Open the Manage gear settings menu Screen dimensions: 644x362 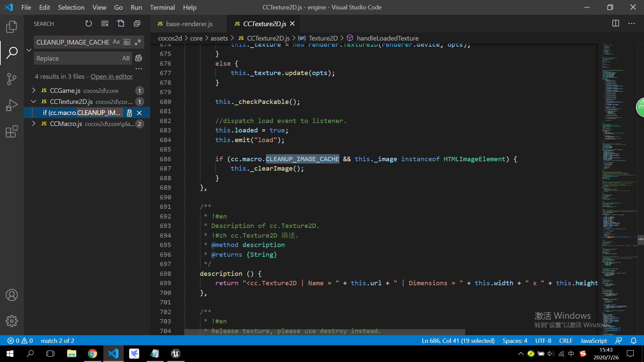(11, 321)
